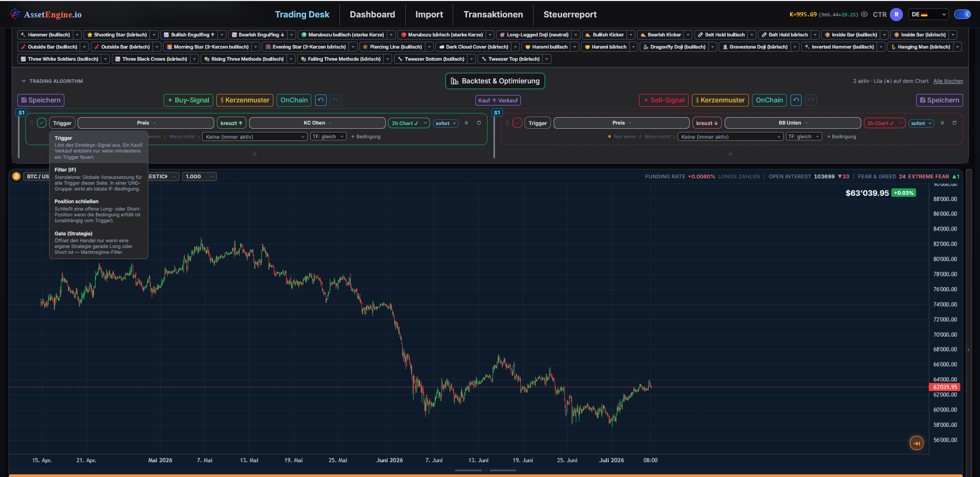Open the KC Oben dropdown
Image resolution: width=980 pixels, height=477 pixels.
tap(317, 123)
